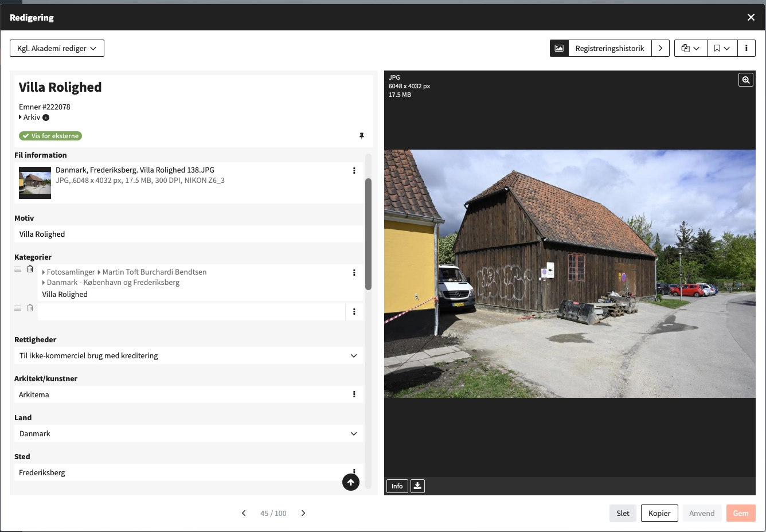Image resolution: width=766 pixels, height=532 pixels.
Task: Close the Redigering dialog
Action: [x=751, y=17]
